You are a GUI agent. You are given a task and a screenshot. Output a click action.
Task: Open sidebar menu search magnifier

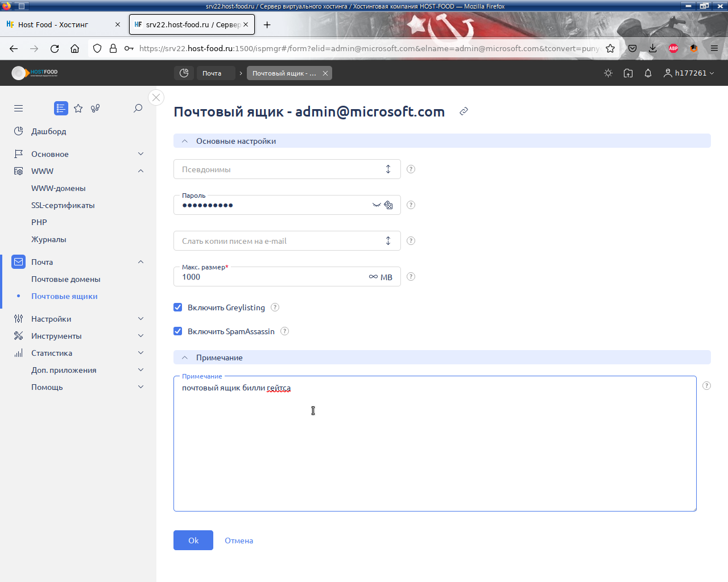click(x=138, y=108)
